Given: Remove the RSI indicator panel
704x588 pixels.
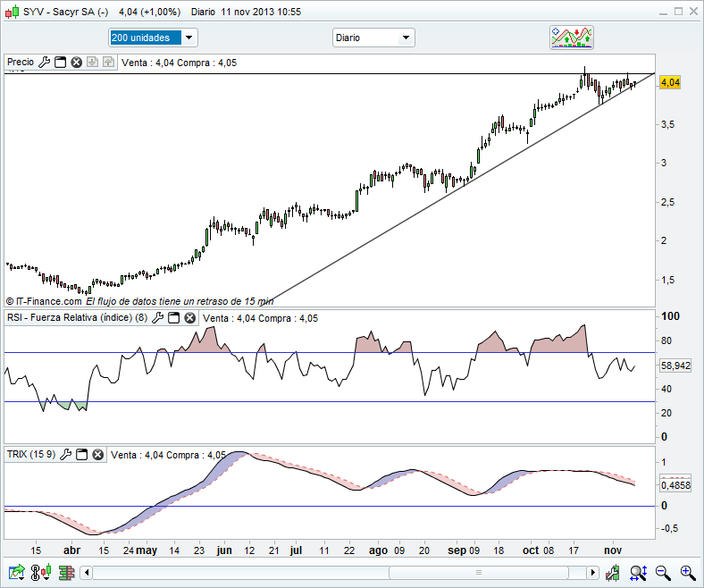Looking at the screenshot, I should coord(189,318).
